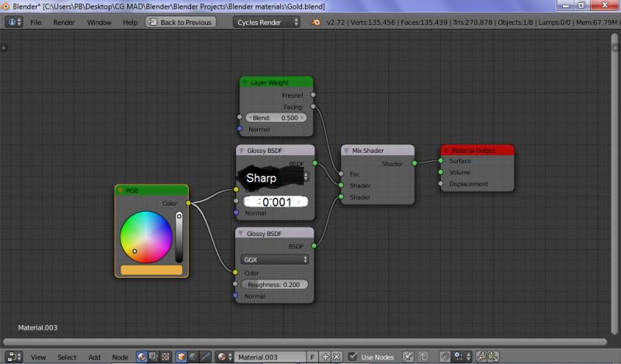Collapse the Layer Weight node
This screenshot has width=621, height=364.
point(245,82)
